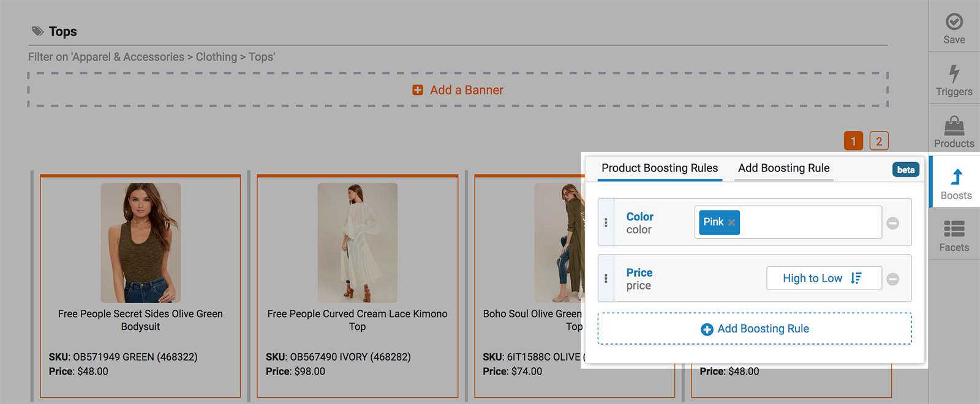This screenshot has width=980, height=404.
Task: Select the Boosts arrow icon
Action: (956, 177)
